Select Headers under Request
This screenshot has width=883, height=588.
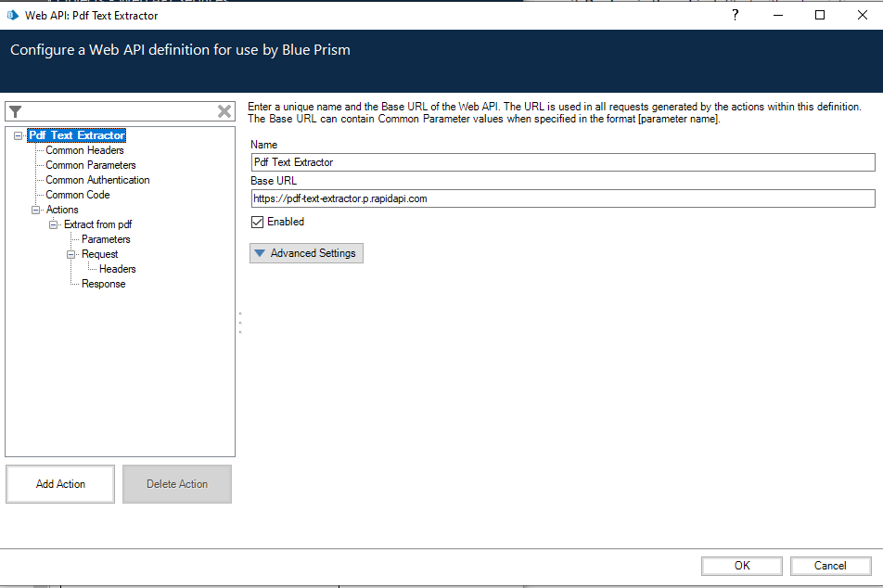118,269
